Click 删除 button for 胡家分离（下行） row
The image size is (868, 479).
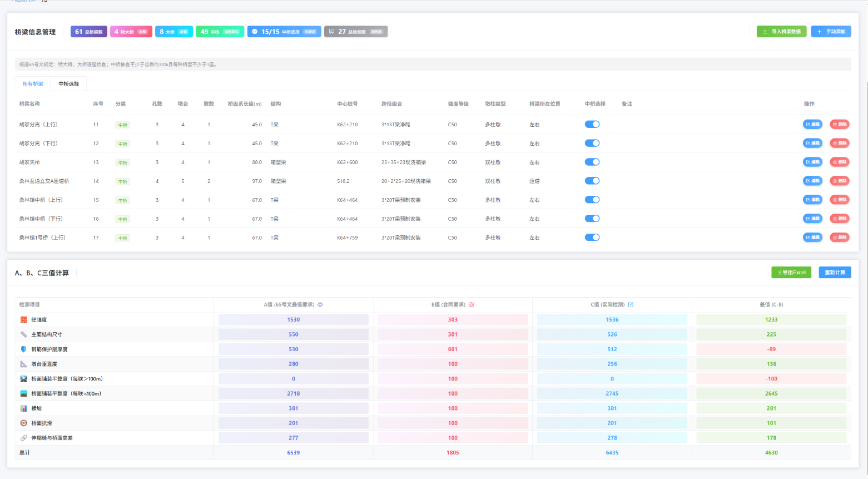[840, 143]
